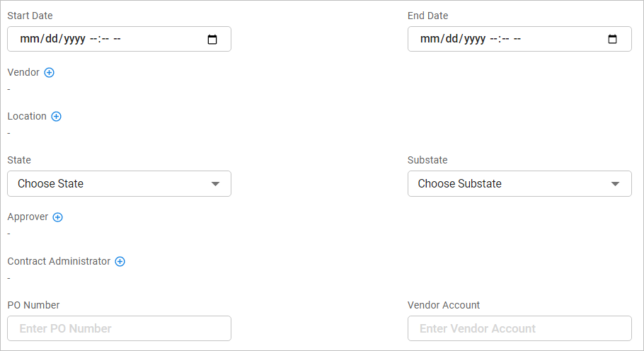The height and width of the screenshot is (351, 644).
Task: Click into the Enter Vendor Account field
Action: [x=519, y=328]
